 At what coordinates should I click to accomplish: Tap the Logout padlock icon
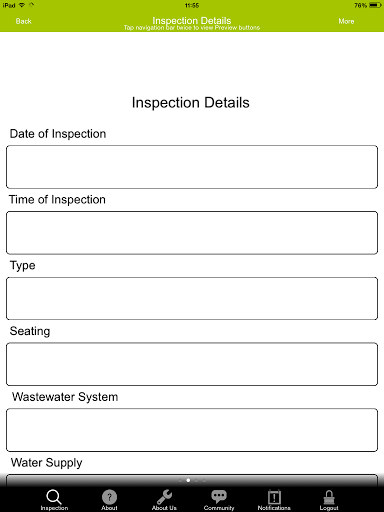click(329, 497)
